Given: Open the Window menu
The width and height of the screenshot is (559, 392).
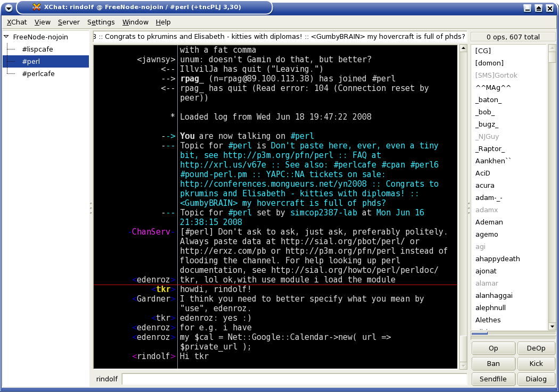Looking at the screenshot, I should pos(135,22).
